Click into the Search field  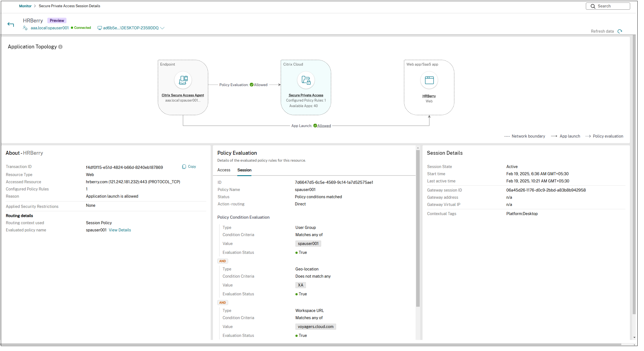pos(608,6)
